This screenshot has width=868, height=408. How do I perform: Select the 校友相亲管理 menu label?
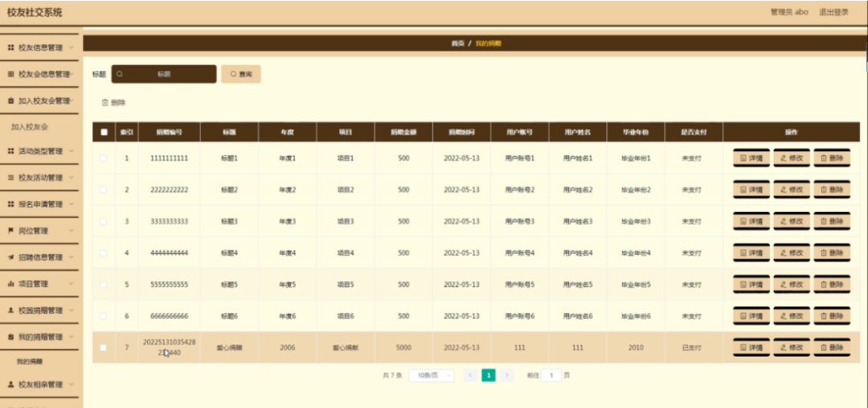coord(40,384)
